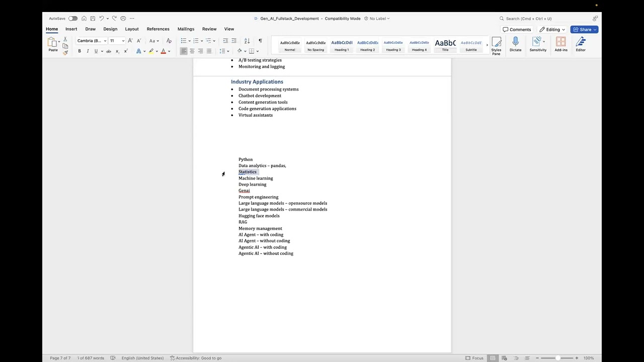Copy the selection with copy icon

65,46
